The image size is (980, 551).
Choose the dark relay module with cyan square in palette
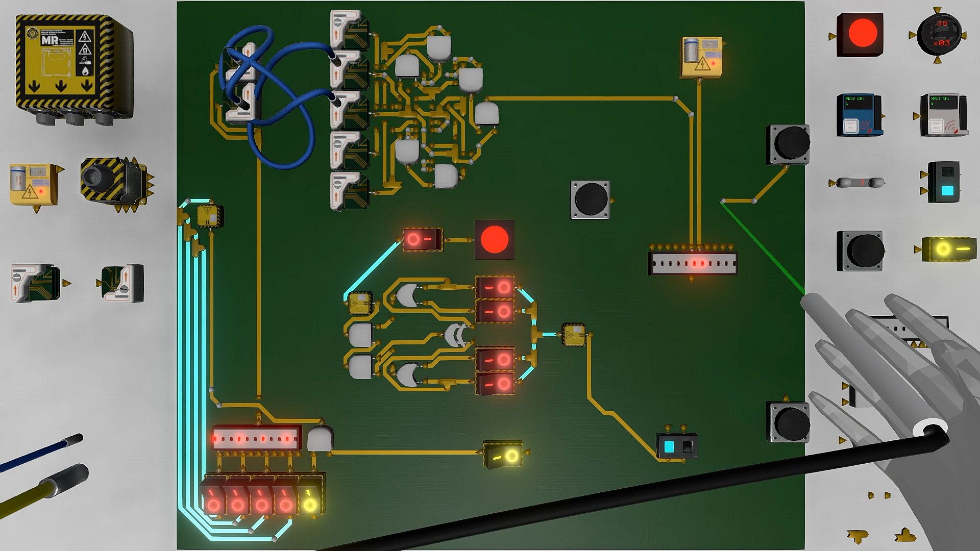coord(944,182)
